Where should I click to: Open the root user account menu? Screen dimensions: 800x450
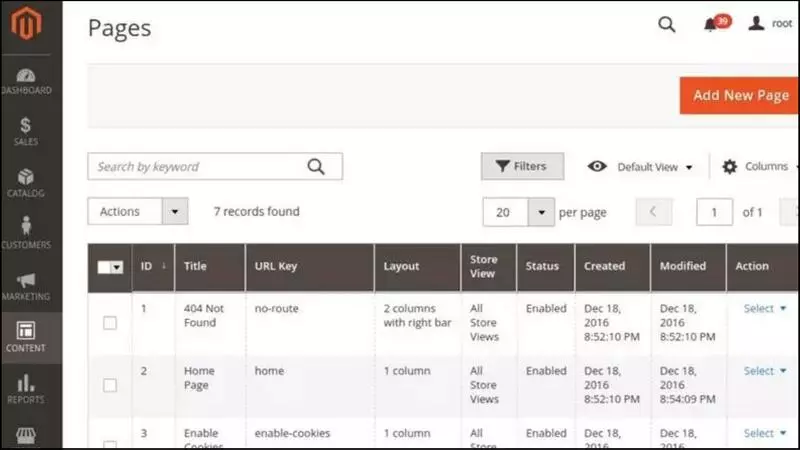770,23
